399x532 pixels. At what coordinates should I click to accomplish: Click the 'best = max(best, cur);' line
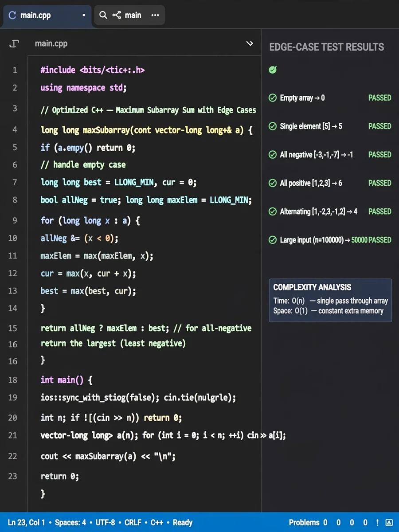click(x=88, y=291)
